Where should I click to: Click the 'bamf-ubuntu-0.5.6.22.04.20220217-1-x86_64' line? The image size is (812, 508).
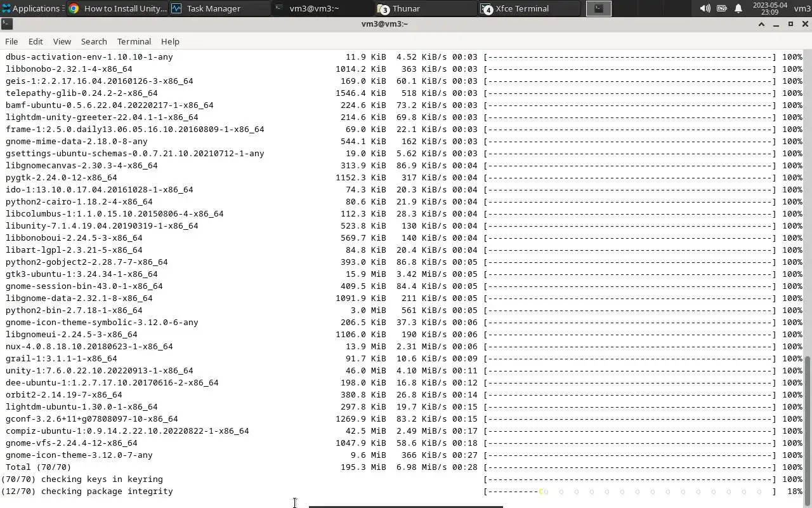110,105
